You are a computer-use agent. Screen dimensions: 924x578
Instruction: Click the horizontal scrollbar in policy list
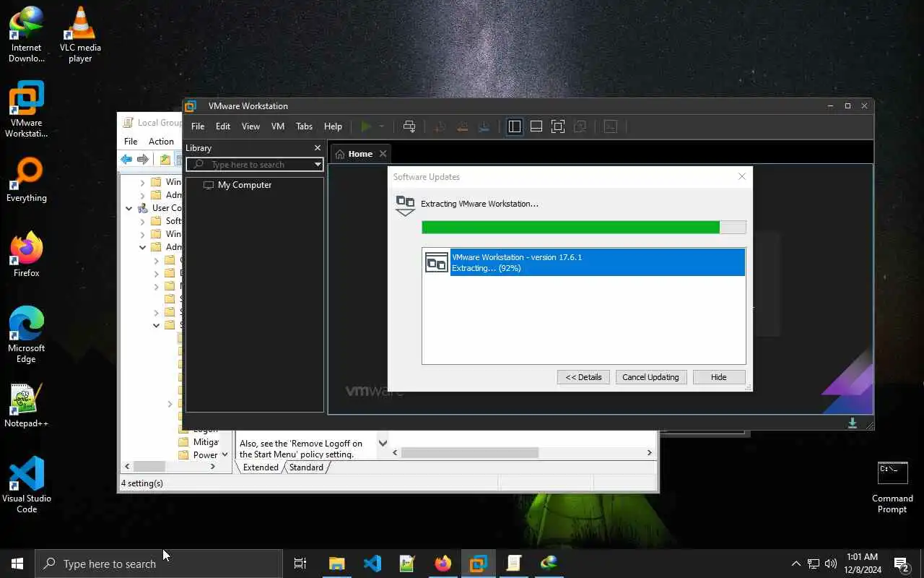pyautogui.click(x=470, y=452)
